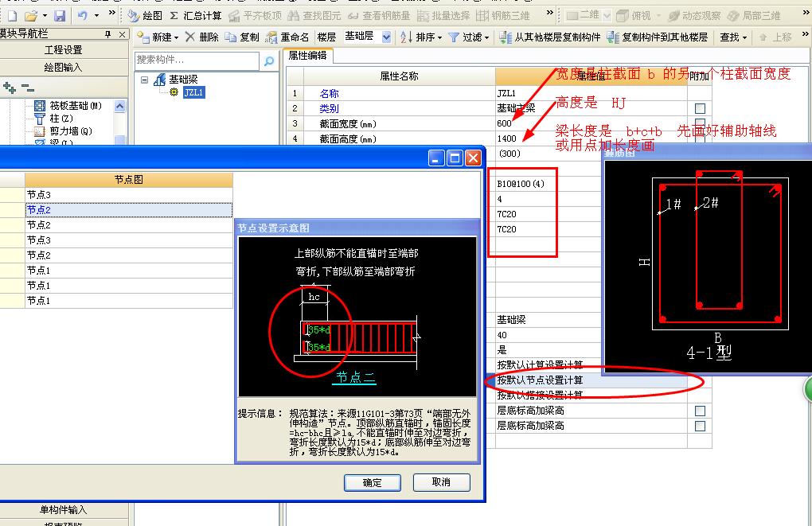Click the open folder icon
This screenshot has height=526, width=812.
click(x=30, y=16)
